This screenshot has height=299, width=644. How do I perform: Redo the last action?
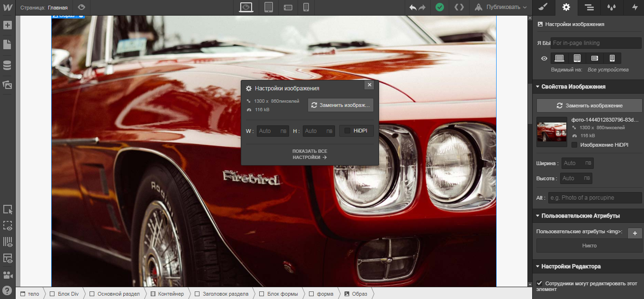coord(422,7)
